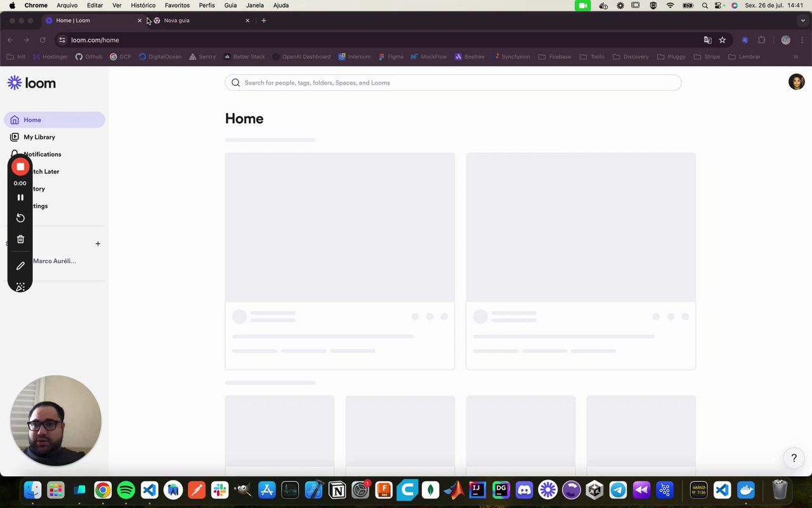Close the Nova guia tab
Screen dimensions: 812x508
point(247,20)
